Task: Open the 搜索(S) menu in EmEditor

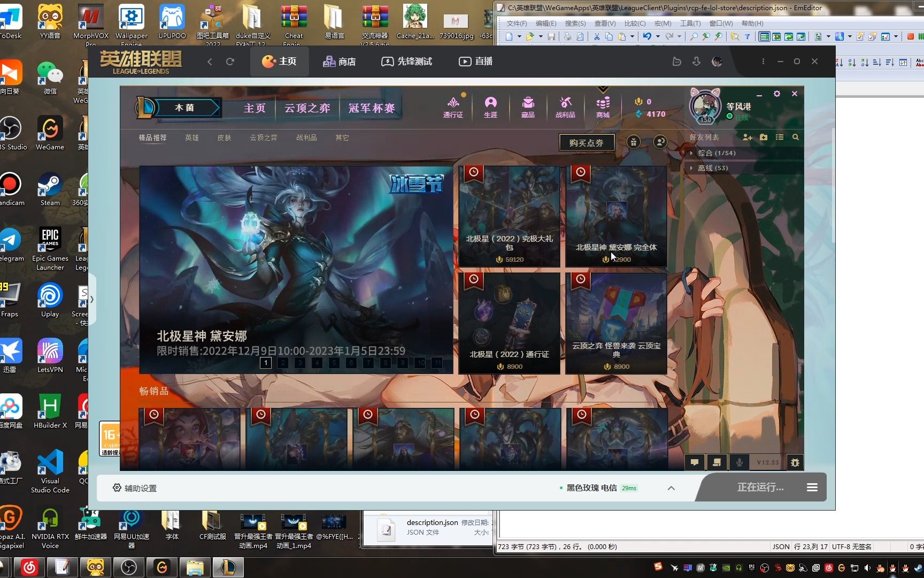Action: (575, 24)
